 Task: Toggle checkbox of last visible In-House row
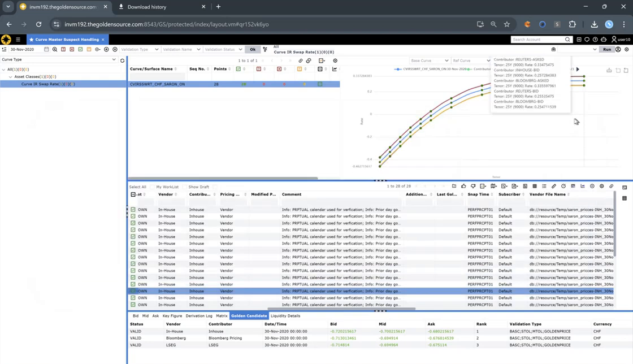pyautogui.click(x=133, y=305)
